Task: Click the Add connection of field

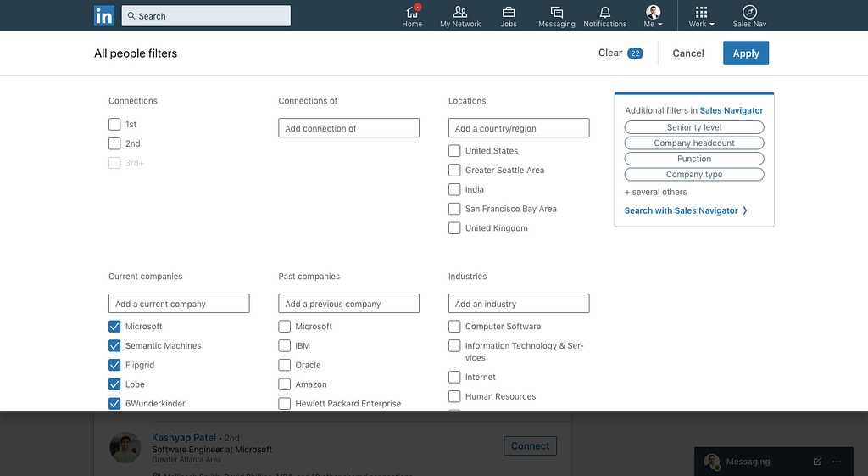Action: coord(348,128)
